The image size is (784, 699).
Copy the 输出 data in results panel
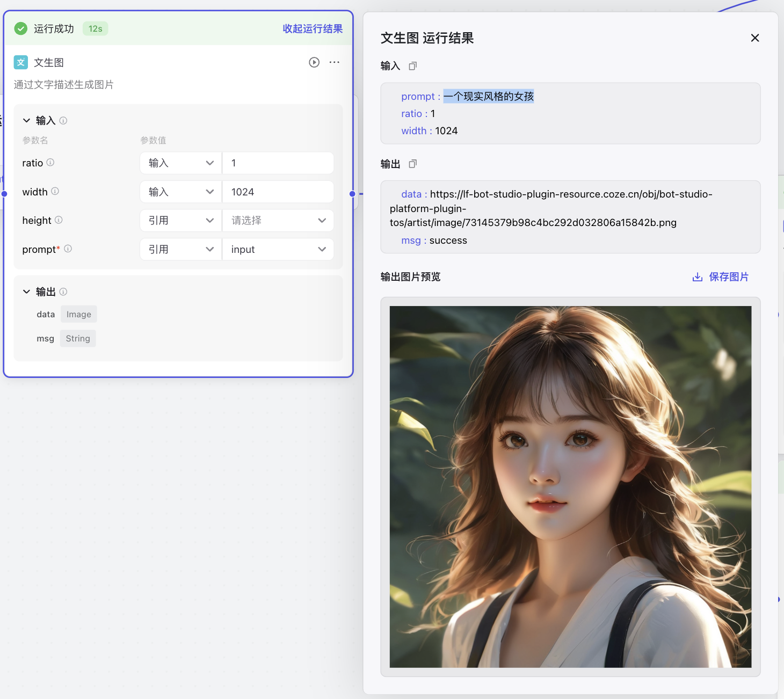pyautogui.click(x=413, y=164)
